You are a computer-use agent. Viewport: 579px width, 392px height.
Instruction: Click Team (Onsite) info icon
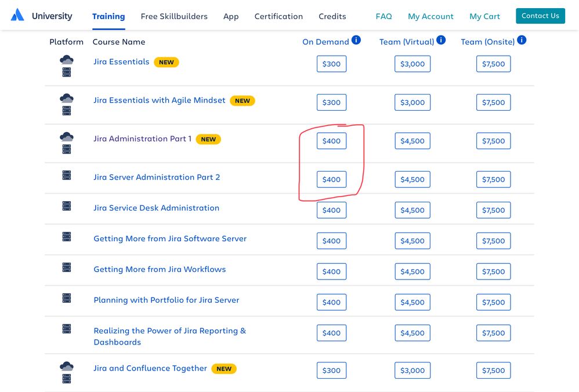click(x=522, y=40)
